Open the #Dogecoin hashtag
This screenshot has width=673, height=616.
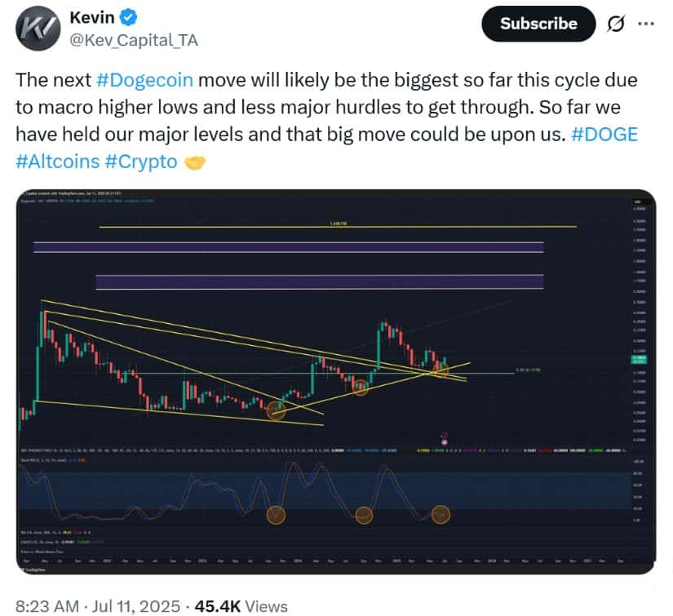(x=144, y=80)
